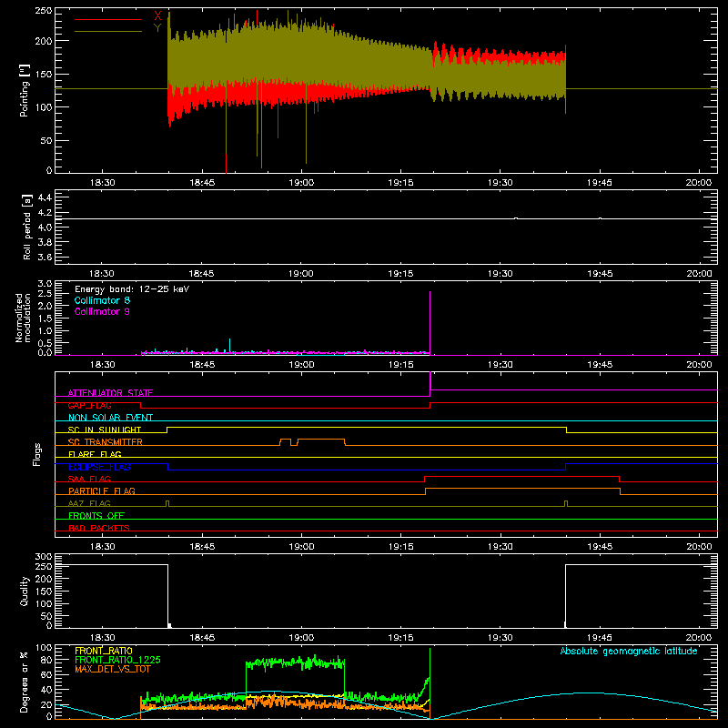Select the GAP_FLAG label

pyautogui.click(x=90, y=405)
